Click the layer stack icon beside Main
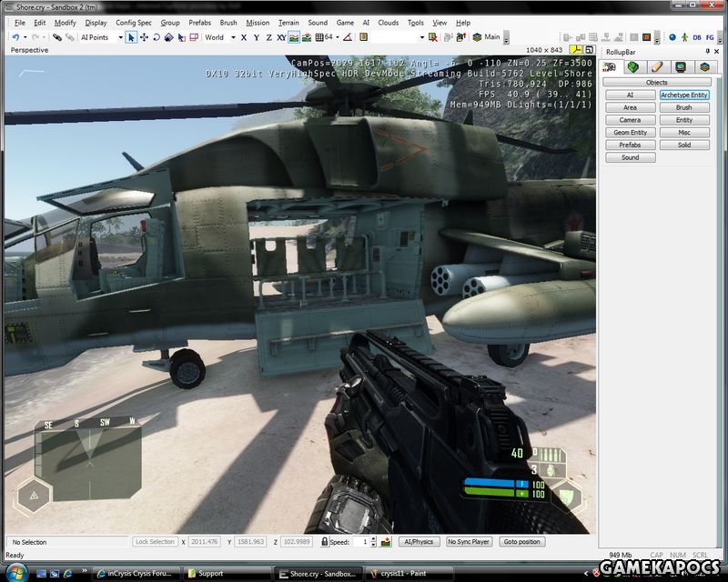The width and height of the screenshot is (728, 582). click(477, 37)
